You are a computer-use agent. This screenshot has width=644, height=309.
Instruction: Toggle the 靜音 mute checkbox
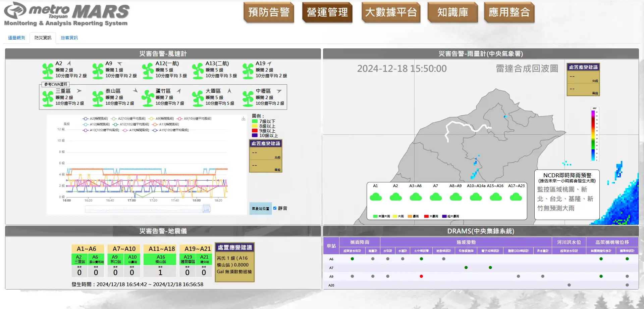(275, 208)
